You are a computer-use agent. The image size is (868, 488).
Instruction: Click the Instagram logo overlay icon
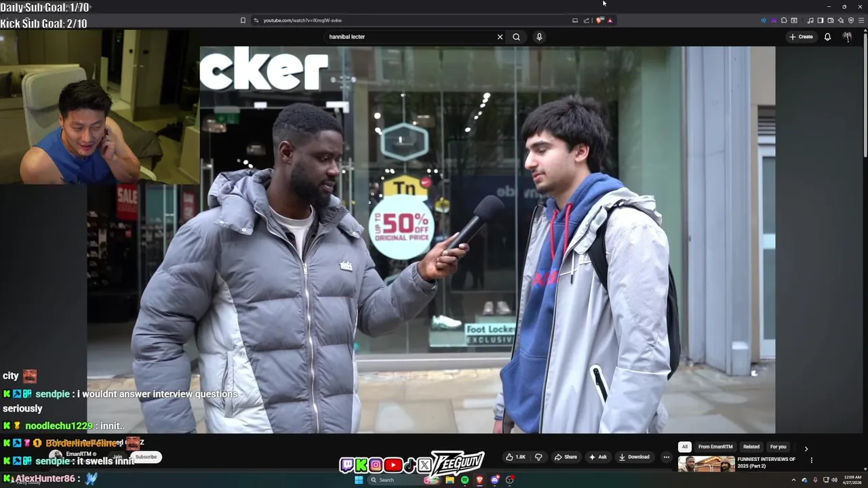pyautogui.click(x=376, y=466)
